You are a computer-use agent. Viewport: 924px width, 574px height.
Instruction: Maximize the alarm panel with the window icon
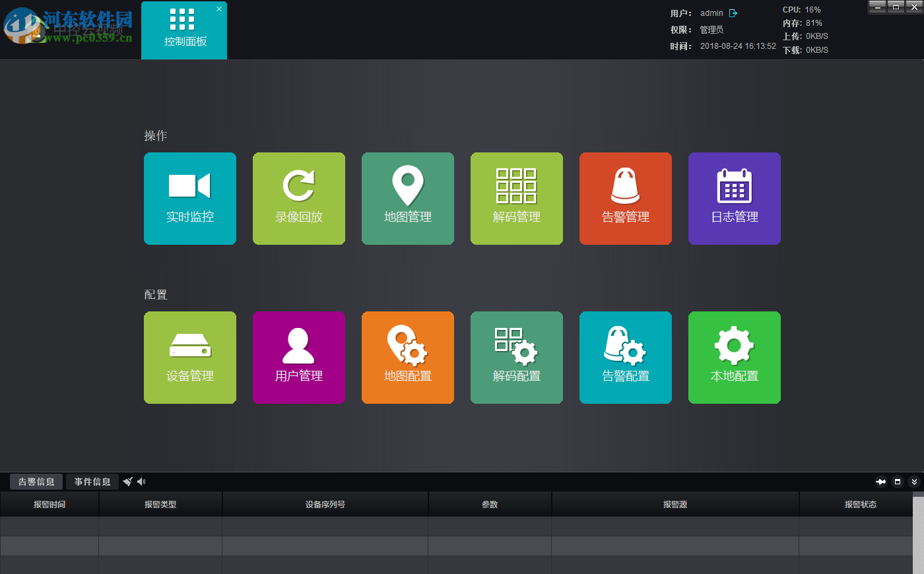tap(898, 482)
